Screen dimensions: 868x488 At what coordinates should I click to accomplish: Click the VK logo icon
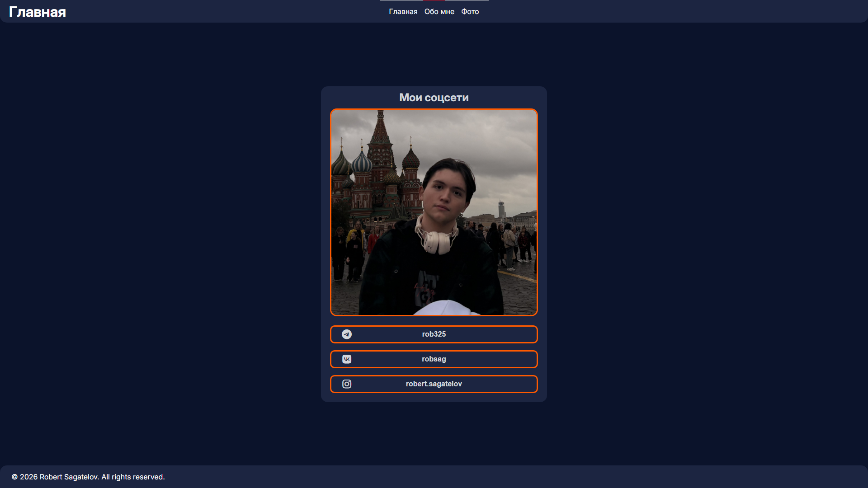347,359
